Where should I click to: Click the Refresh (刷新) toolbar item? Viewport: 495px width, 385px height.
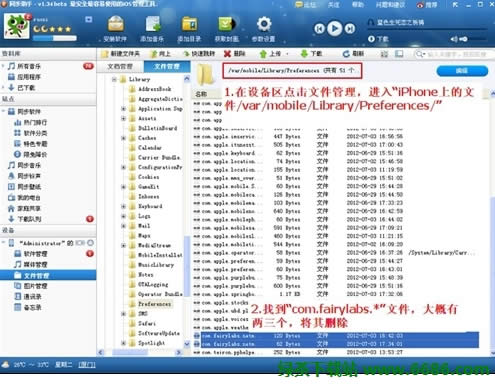353,54
